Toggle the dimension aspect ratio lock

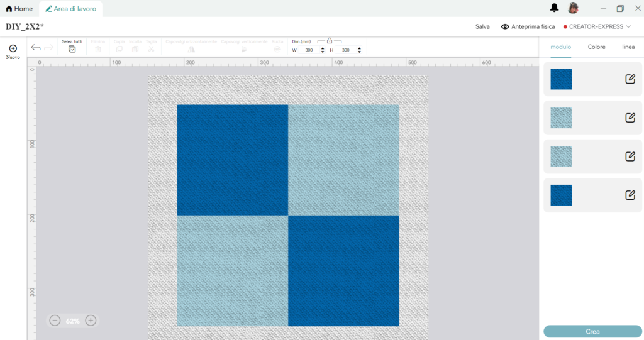click(x=329, y=41)
